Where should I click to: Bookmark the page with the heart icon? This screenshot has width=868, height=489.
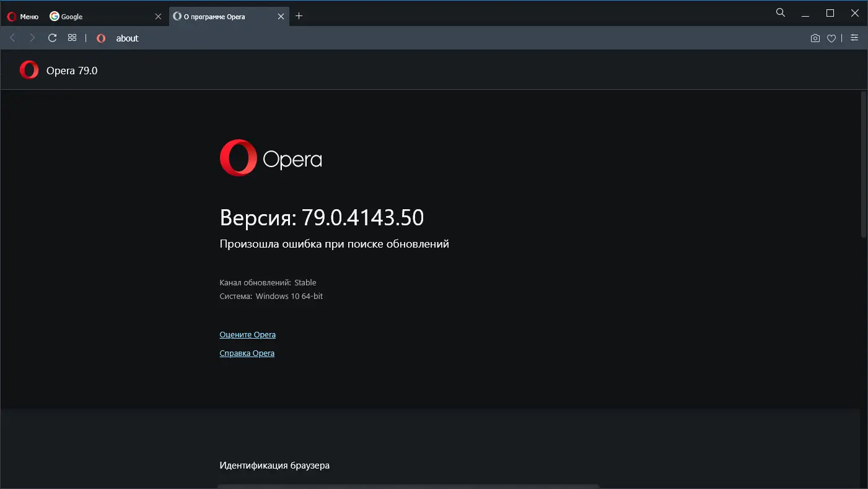pyautogui.click(x=831, y=38)
